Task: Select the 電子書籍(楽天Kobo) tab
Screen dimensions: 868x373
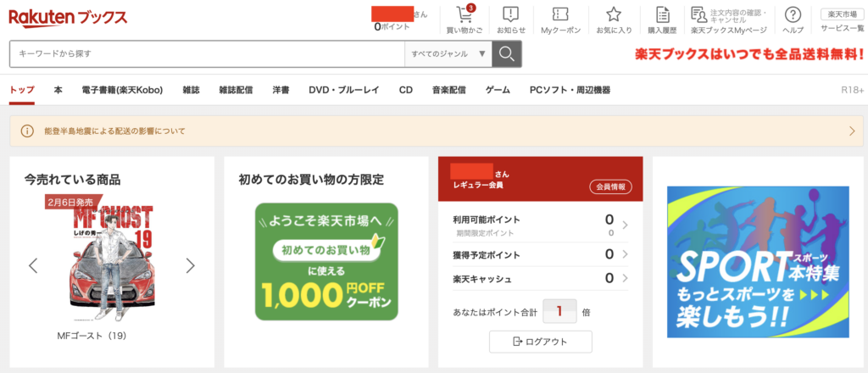Action: coord(122,90)
